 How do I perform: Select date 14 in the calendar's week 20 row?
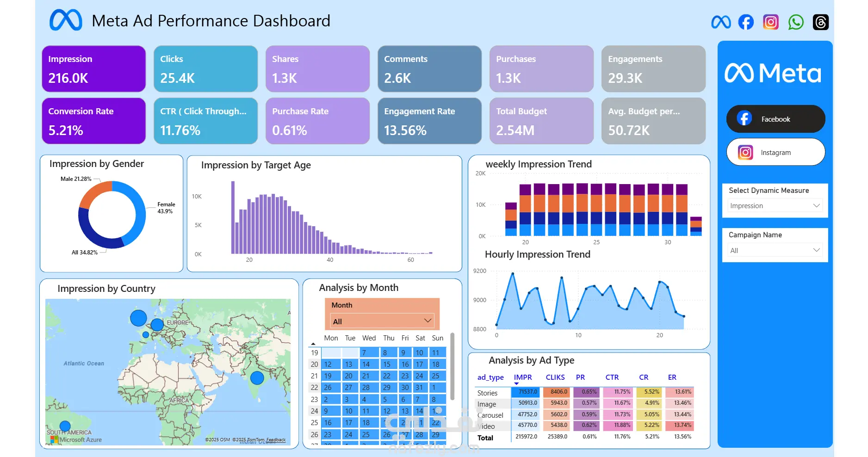tap(370, 364)
